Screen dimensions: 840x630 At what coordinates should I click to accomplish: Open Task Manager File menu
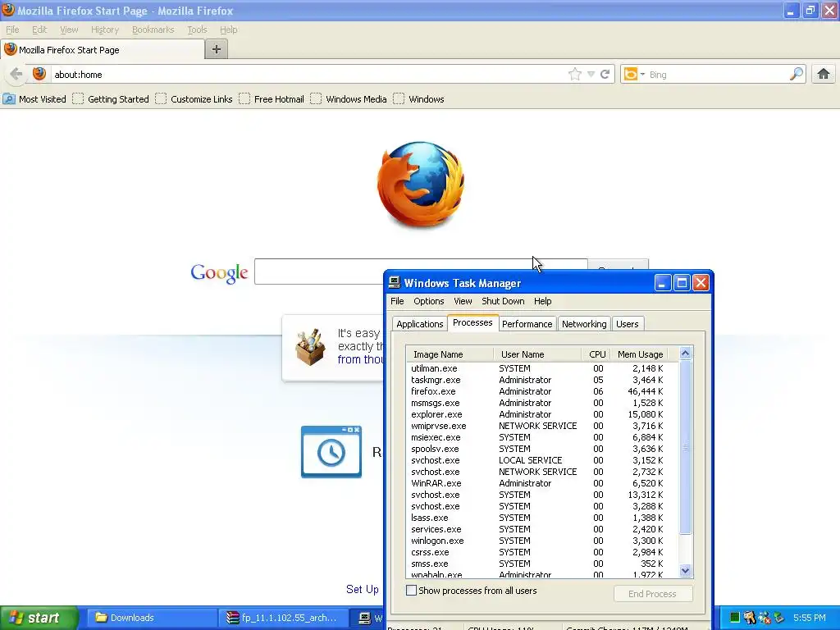point(397,301)
